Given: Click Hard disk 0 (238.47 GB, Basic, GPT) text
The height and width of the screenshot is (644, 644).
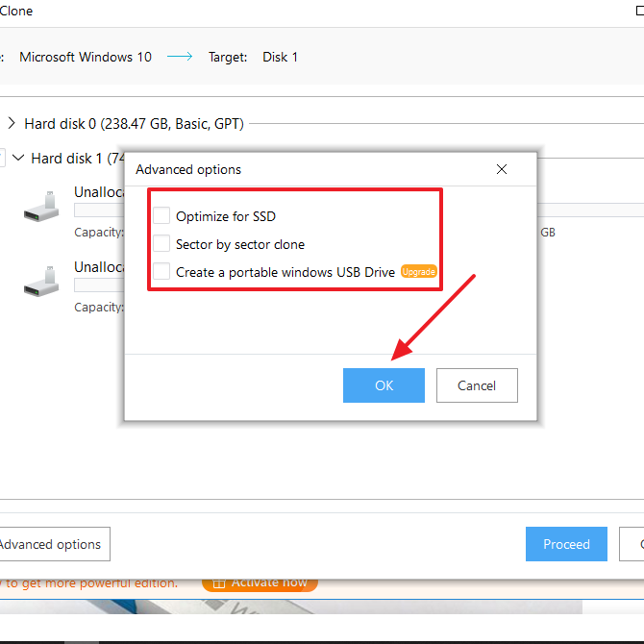Looking at the screenshot, I should (x=134, y=124).
